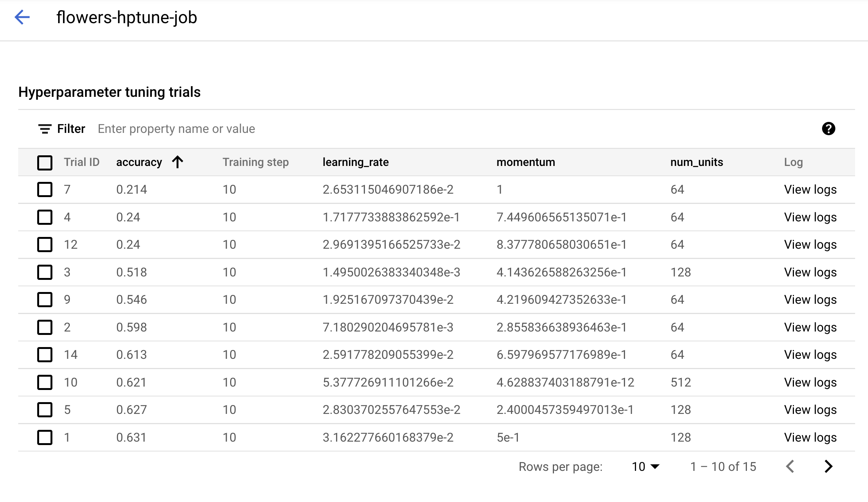Check the box for trial 12
The image size is (868, 502).
(45, 245)
